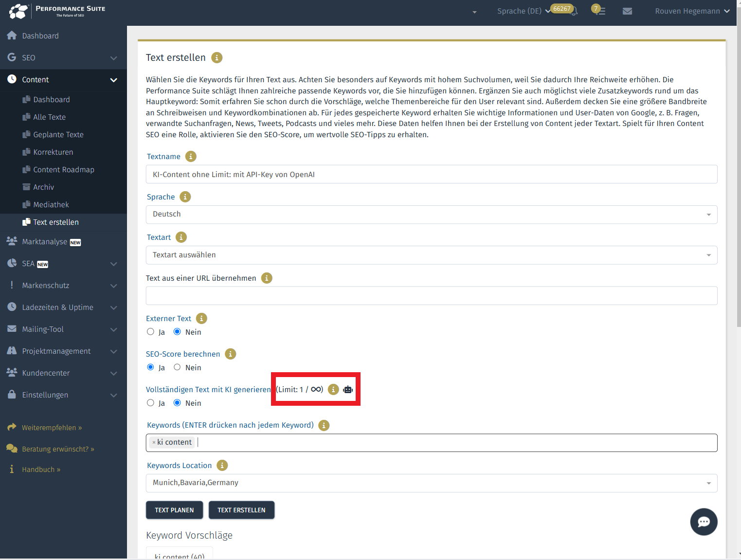Select Nein for Externer Text
Image resolution: width=741 pixels, height=560 pixels.
coord(177,332)
